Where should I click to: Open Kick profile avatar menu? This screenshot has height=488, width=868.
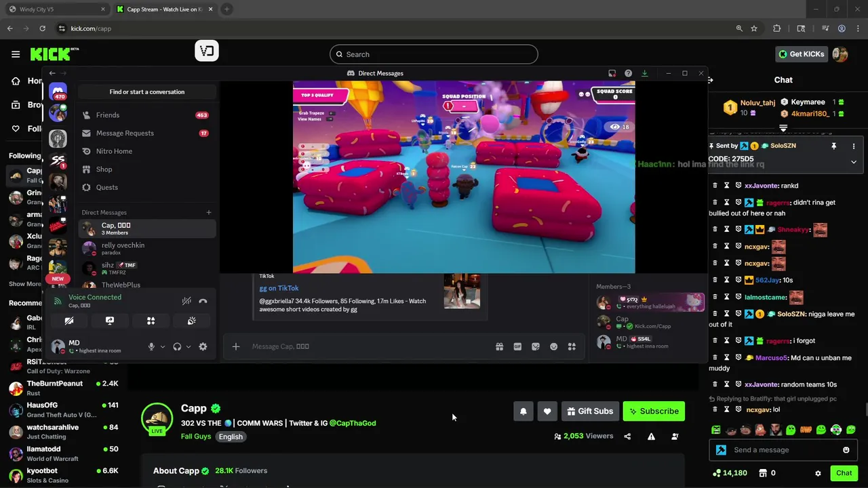click(840, 54)
